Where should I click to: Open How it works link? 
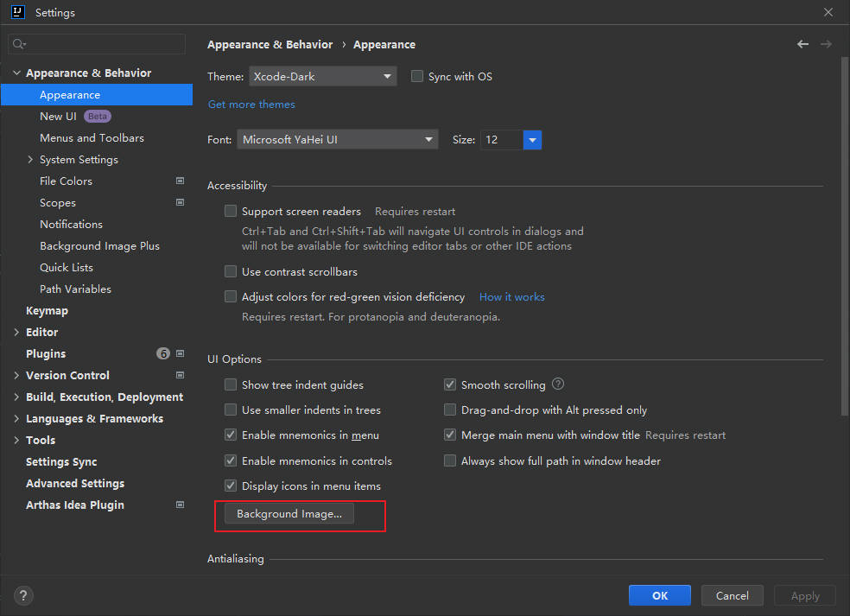(x=511, y=296)
